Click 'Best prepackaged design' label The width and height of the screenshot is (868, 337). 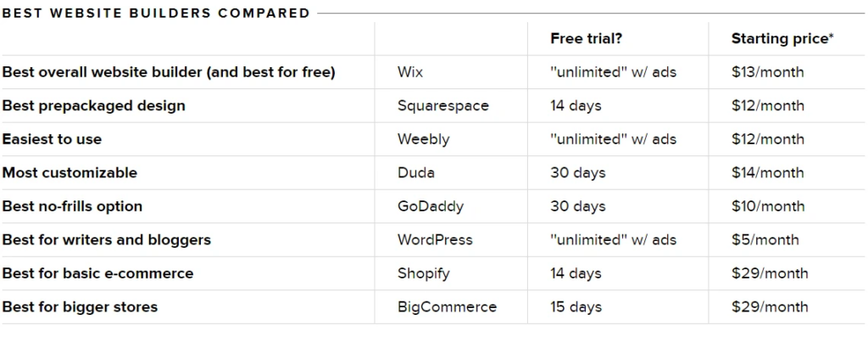pyautogui.click(x=93, y=106)
